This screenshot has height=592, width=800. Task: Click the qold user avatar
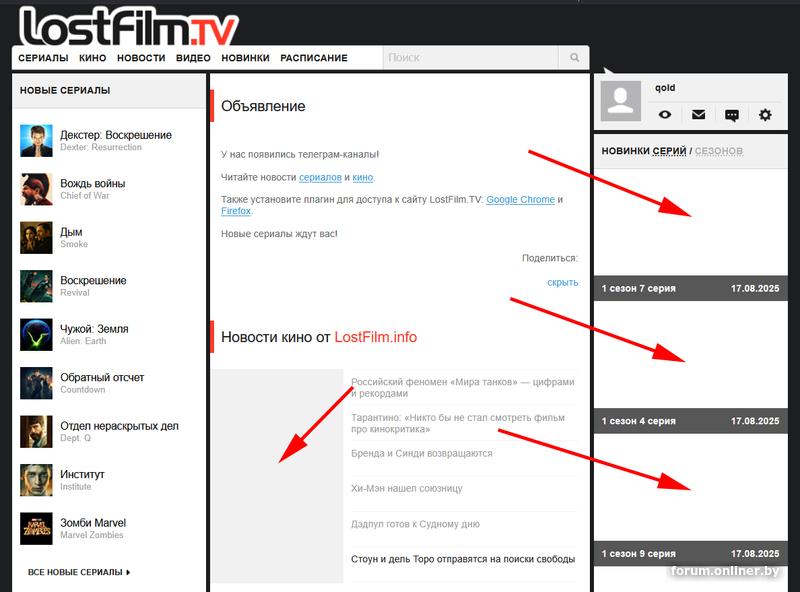[620, 101]
